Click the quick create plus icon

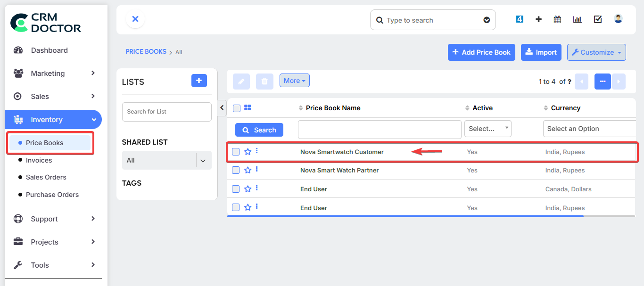(x=538, y=19)
